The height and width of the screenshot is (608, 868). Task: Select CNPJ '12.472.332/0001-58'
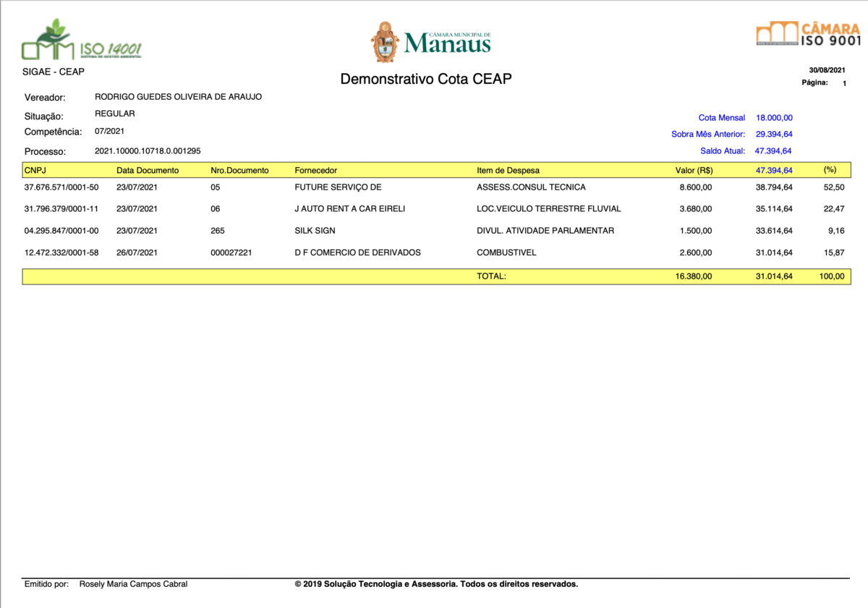click(61, 253)
